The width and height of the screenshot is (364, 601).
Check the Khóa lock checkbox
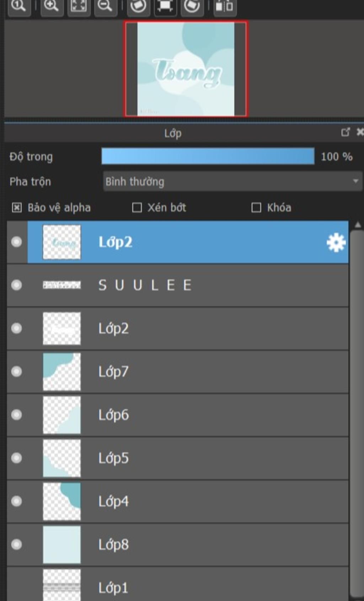point(256,208)
